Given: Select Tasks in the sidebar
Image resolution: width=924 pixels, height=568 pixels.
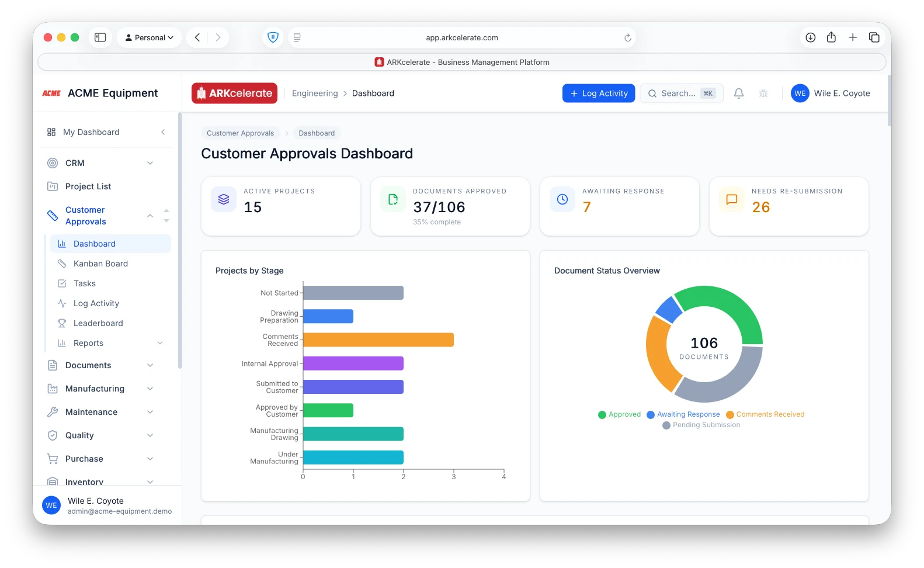Looking at the screenshot, I should coord(110,283).
